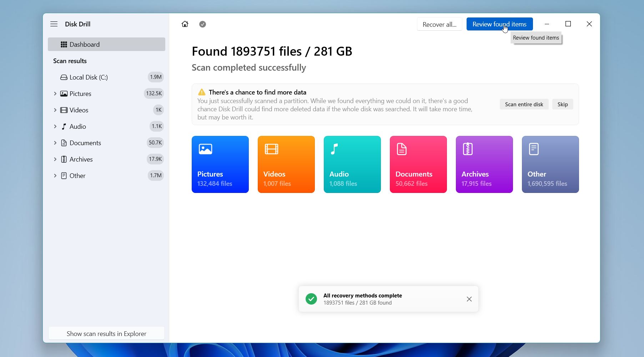644x357 pixels.
Task: Minimize the Disk Drill window
Action: 547,24
